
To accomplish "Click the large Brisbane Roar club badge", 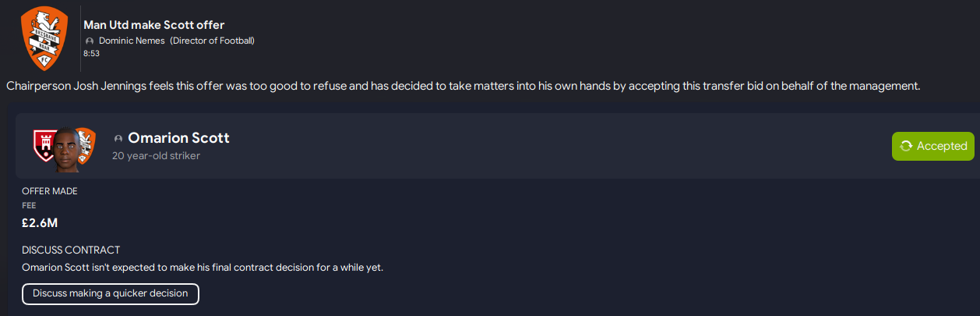I will point(43,37).
